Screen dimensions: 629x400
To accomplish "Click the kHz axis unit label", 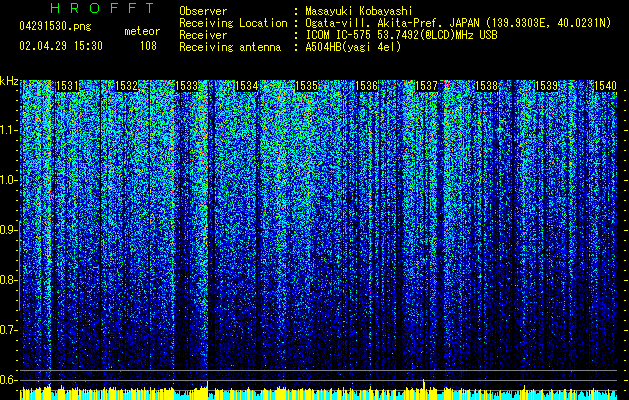I will click(9, 81).
